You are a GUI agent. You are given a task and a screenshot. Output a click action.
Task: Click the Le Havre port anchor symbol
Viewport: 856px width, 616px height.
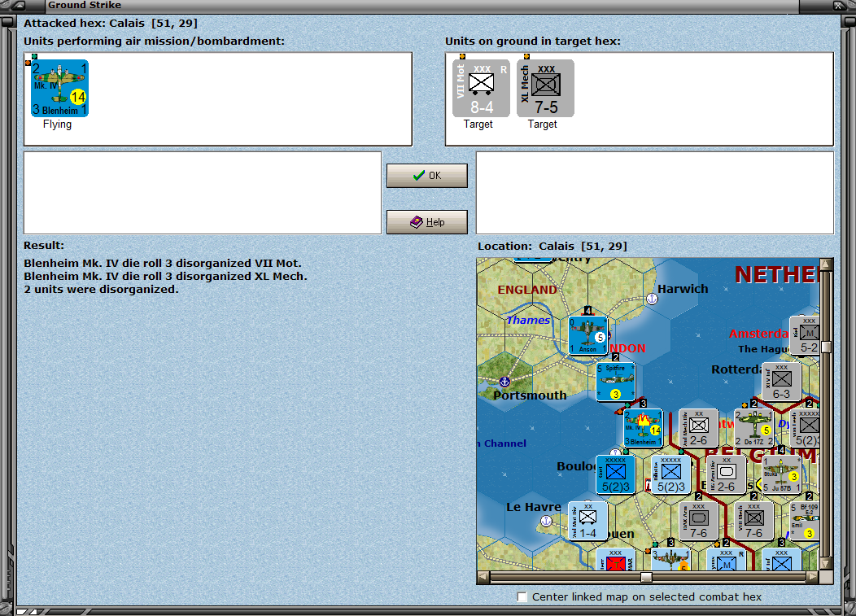pos(546,521)
